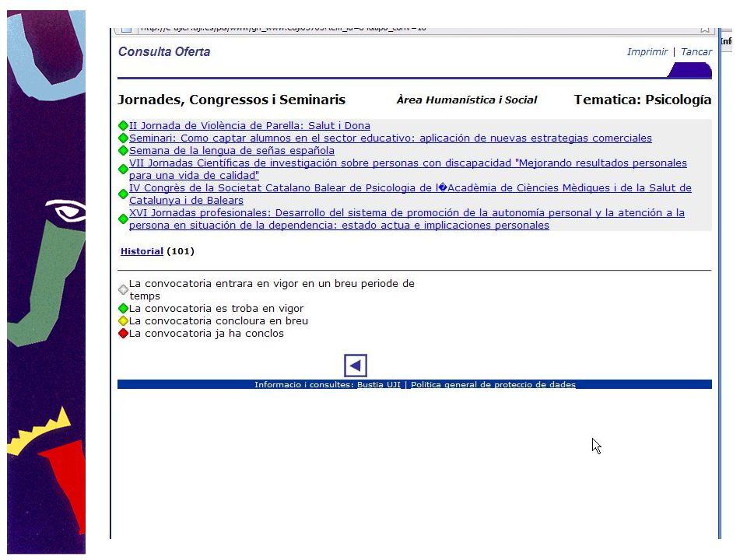The image size is (747, 560).
Task: Click the '(101)' count next to Historial
Action: tap(181, 251)
